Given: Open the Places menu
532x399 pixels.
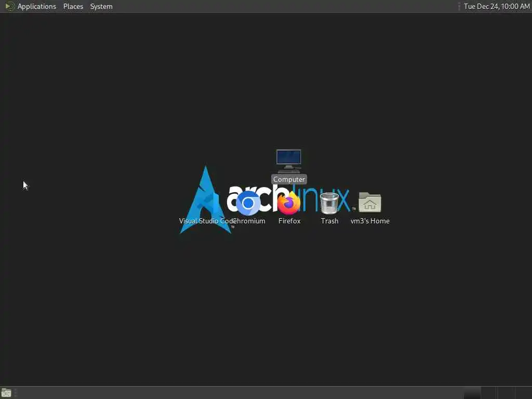Looking at the screenshot, I should [x=73, y=6].
